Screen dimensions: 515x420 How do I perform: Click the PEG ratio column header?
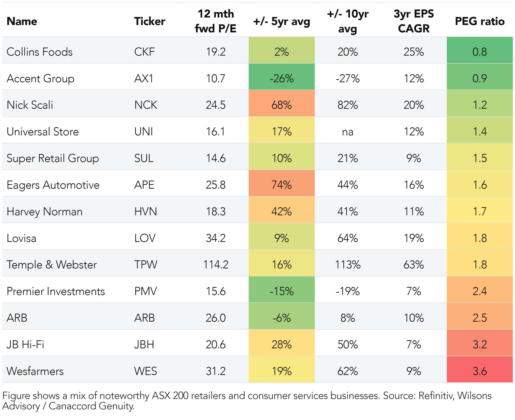(480, 21)
